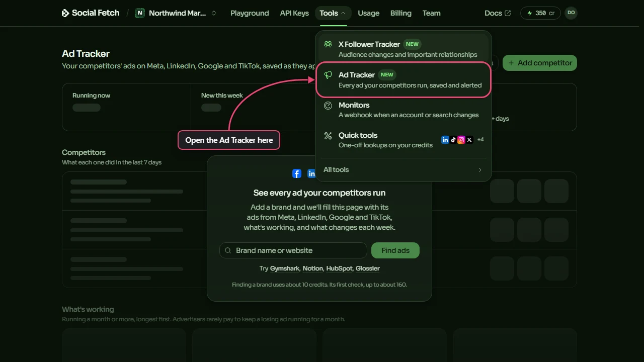The height and width of the screenshot is (362, 644).
Task: Click the Social Fetch logo
Action: point(91,13)
